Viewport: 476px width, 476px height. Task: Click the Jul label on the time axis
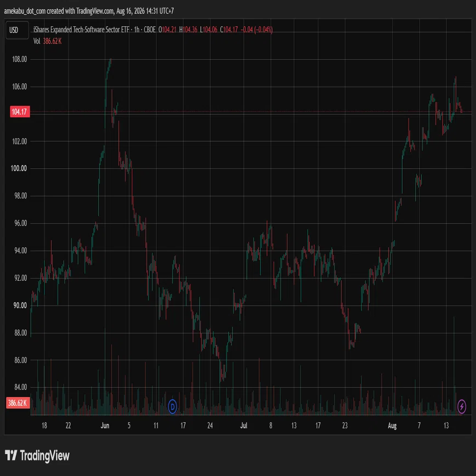(243, 426)
